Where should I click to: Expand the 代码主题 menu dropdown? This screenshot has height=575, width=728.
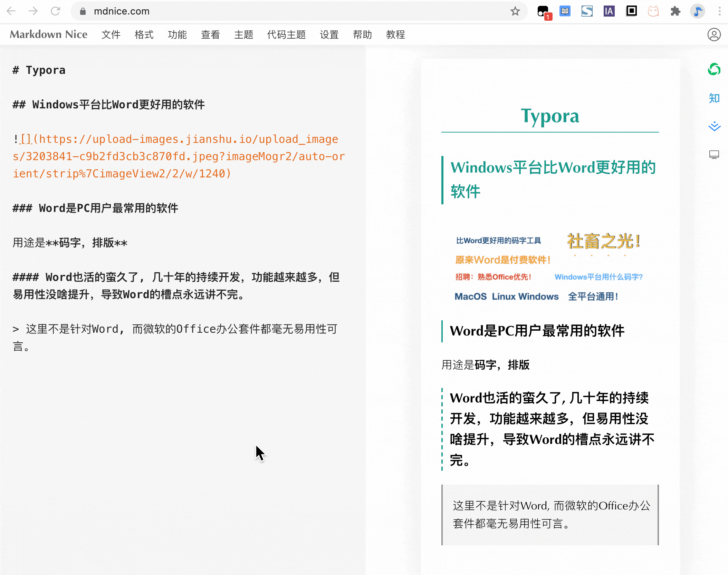click(286, 35)
